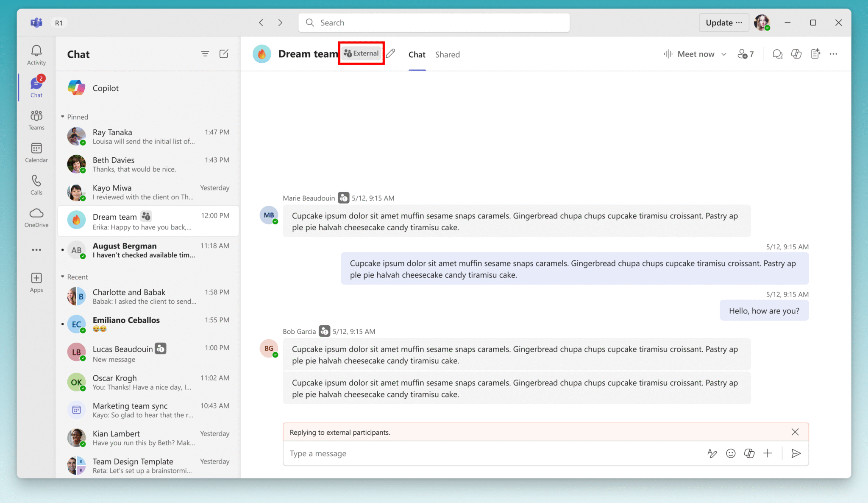Open the Meet now dropdown arrow

724,54
